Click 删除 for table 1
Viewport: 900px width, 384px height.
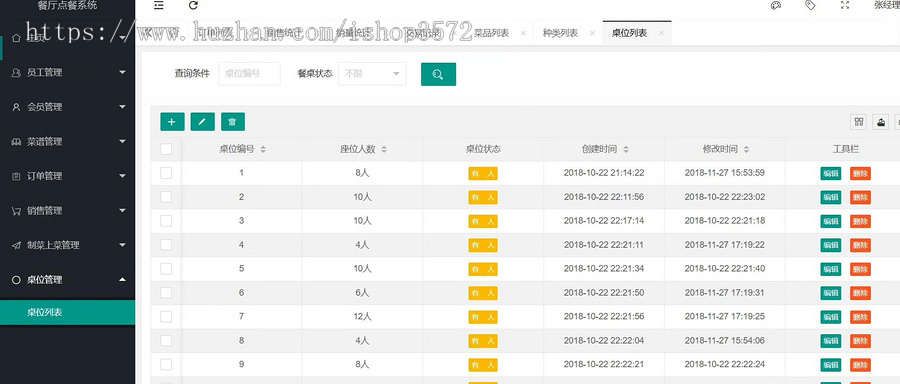click(860, 173)
